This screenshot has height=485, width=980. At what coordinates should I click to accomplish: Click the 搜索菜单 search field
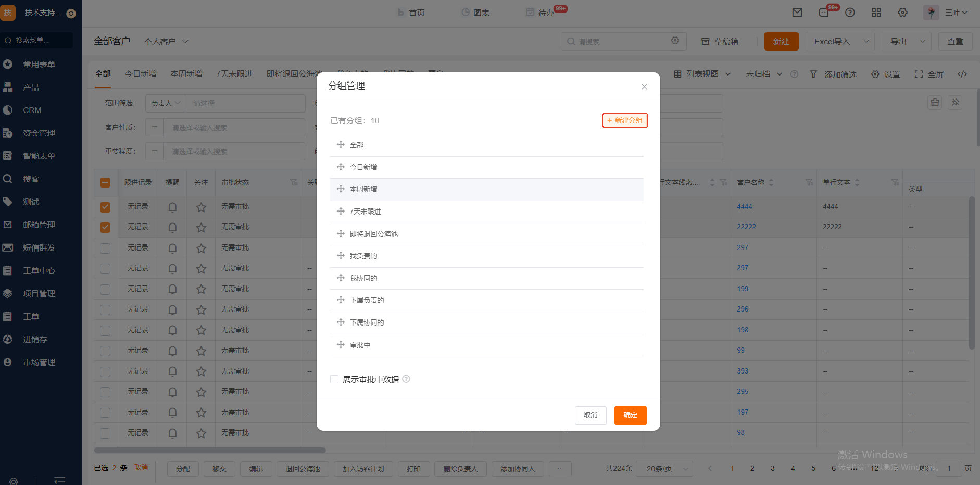point(37,40)
